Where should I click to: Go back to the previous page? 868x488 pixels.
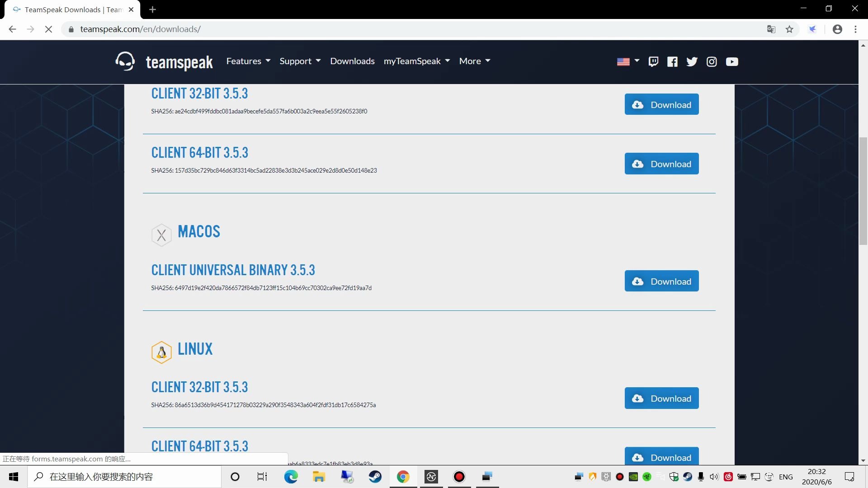click(12, 29)
